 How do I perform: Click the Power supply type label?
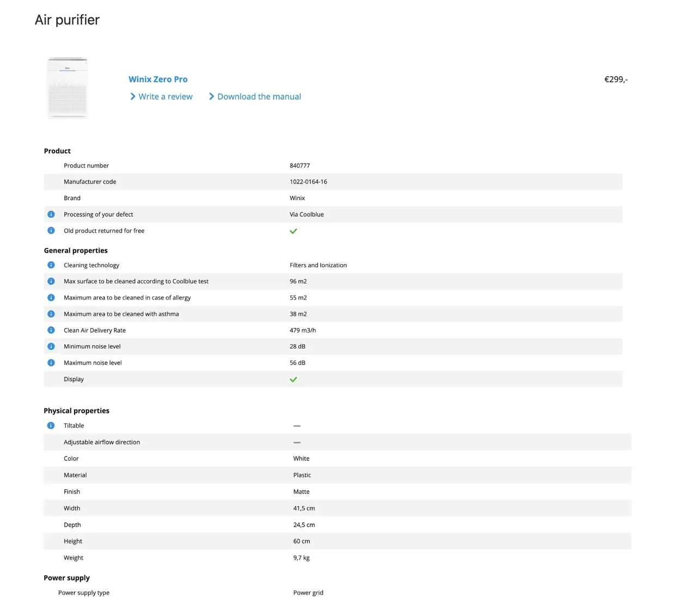pyautogui.click(x=84, y=593)
